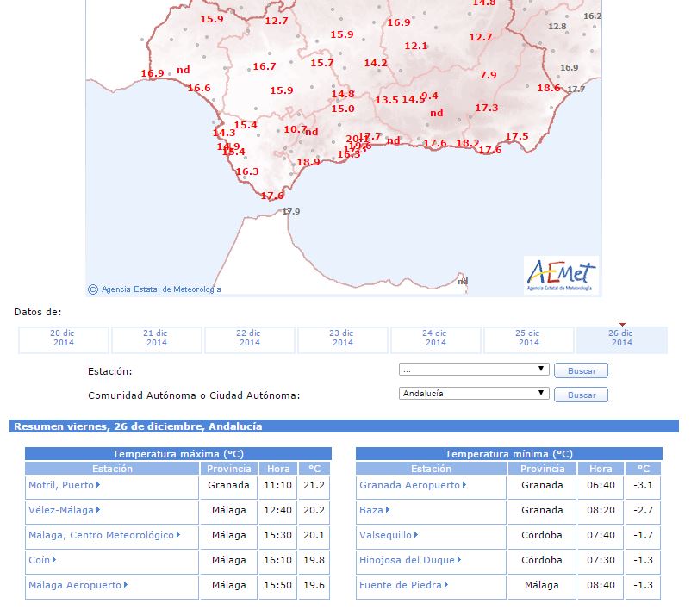Image resolution: width=691 pixels, height=616 pixels.
Task: Click the arrow icon beside Málaga Aeropuerto
Action: tap(126, 585)
